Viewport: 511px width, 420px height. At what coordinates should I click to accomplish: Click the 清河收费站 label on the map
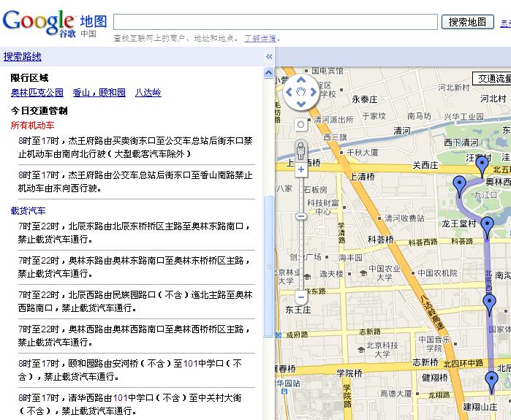point(404,218)
